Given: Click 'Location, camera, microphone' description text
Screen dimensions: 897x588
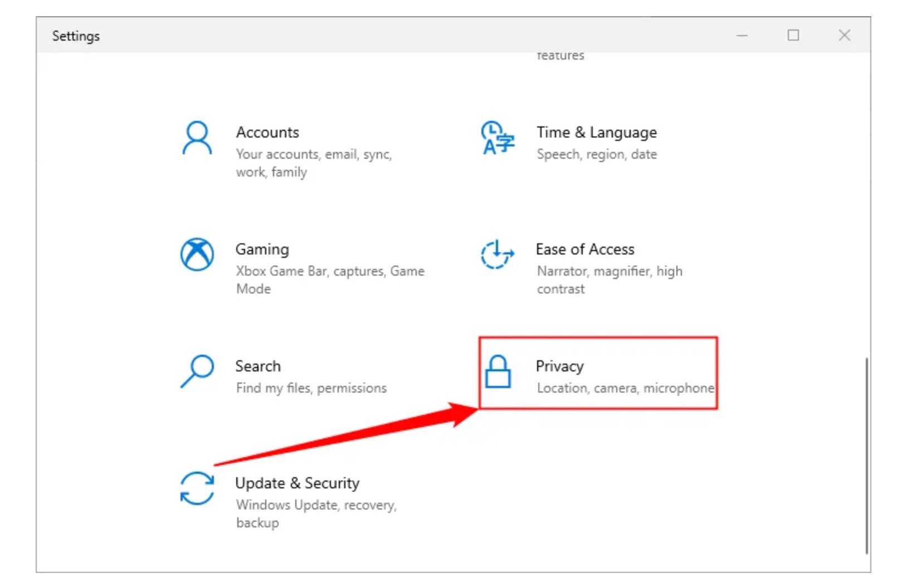Looking at the screenshot, I should [626, 388].
